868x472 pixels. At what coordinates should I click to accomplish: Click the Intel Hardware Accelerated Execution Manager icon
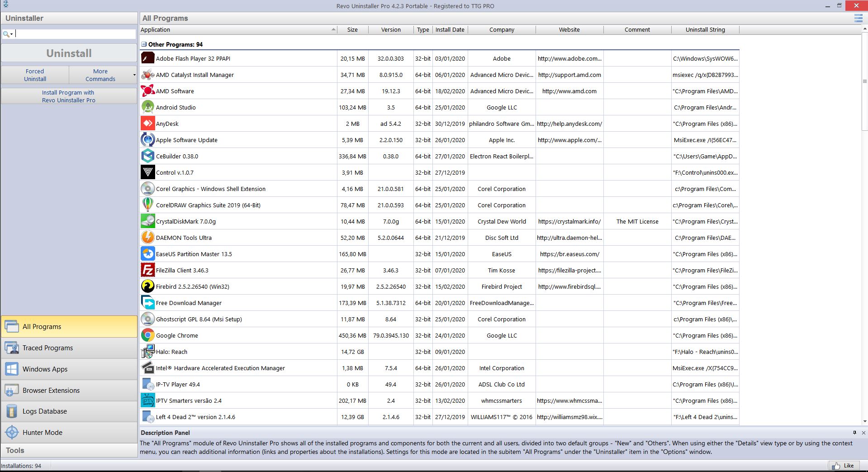pos(147,368)
